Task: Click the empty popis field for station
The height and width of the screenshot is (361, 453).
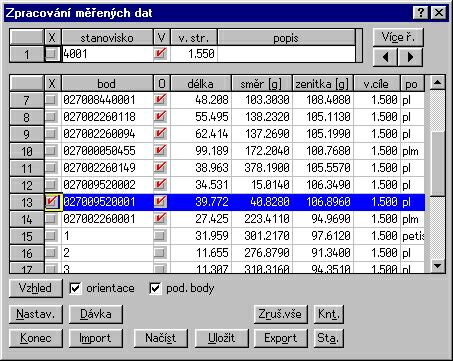Action: pyautogui.click(x=286, y=54)
